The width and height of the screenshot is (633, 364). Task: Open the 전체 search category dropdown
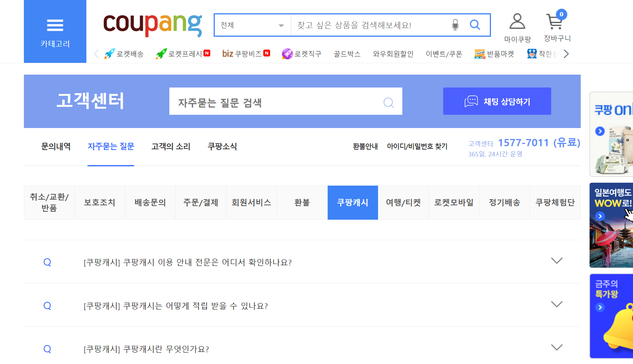[253, 25]
